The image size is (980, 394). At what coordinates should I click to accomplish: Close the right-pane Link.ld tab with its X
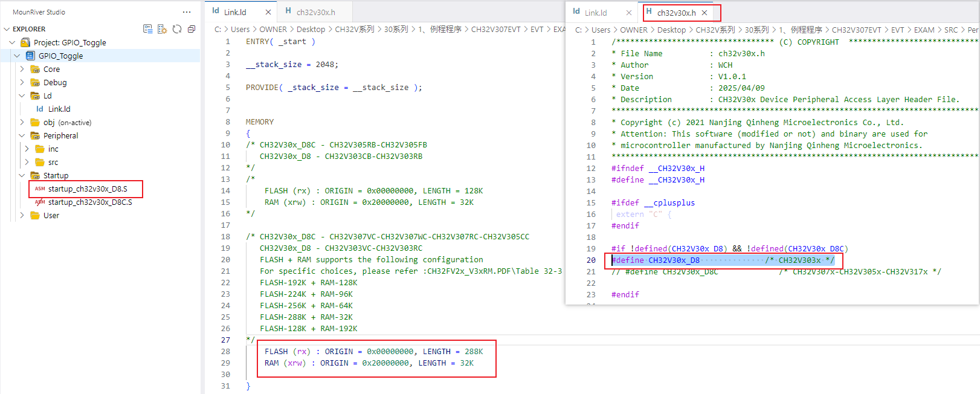[x=629, y=13]
